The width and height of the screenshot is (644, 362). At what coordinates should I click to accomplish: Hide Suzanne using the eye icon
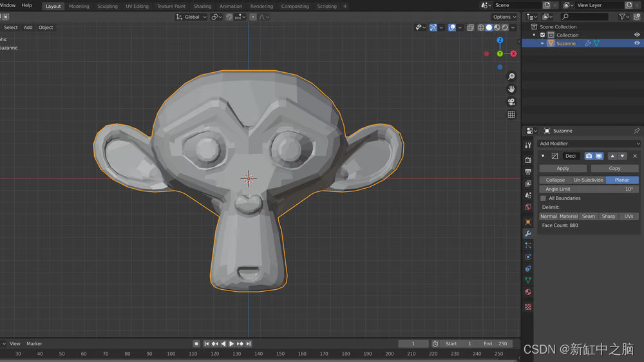(637, 43)
